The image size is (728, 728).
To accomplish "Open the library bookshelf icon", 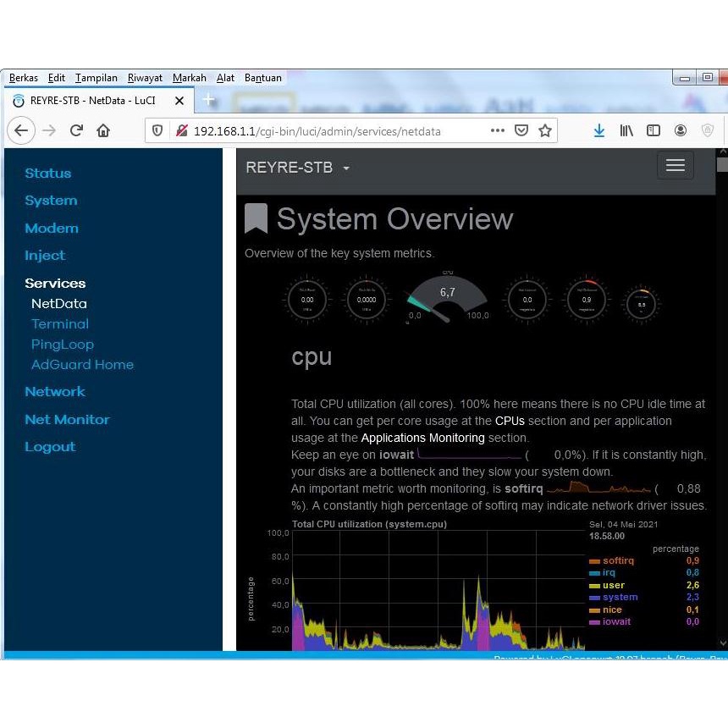I will [626, 130].
